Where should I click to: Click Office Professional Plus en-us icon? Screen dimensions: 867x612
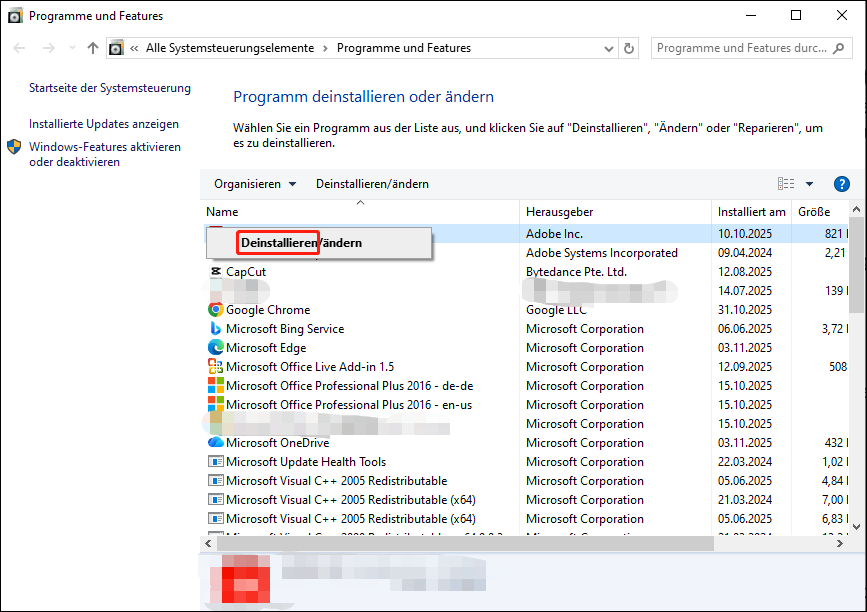click(216, 405)
